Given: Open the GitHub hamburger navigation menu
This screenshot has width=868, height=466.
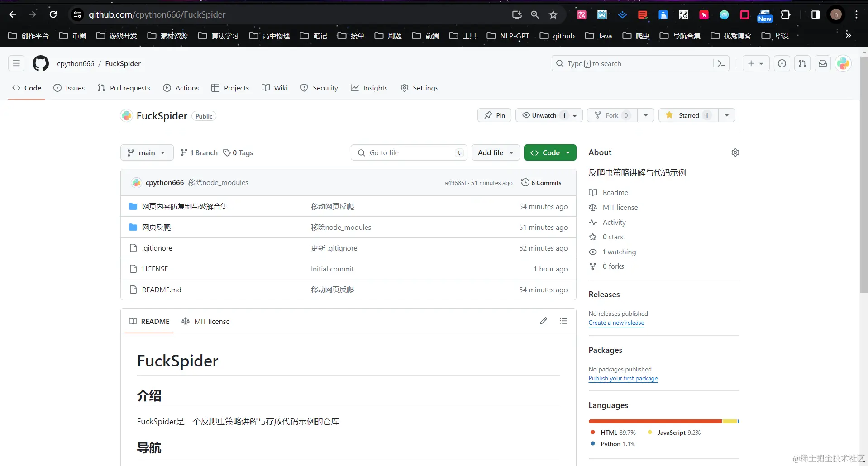Looking at the screenshot, I should tap(16, 63).
